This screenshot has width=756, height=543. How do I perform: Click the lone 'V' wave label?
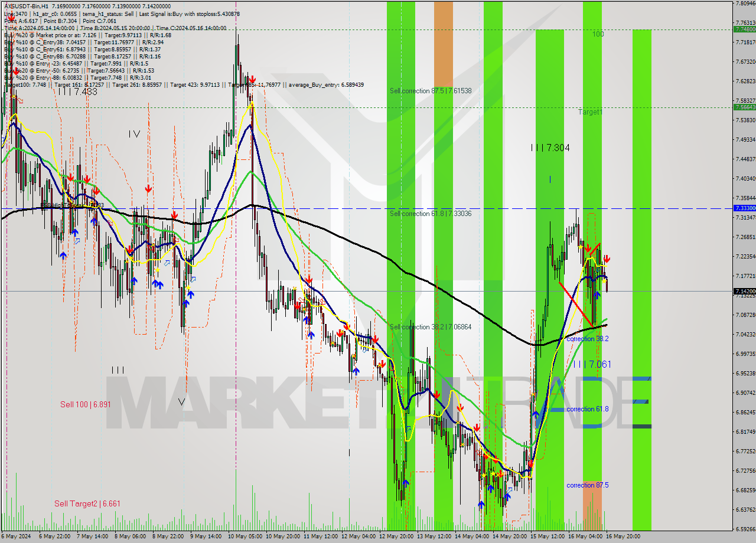181,402
